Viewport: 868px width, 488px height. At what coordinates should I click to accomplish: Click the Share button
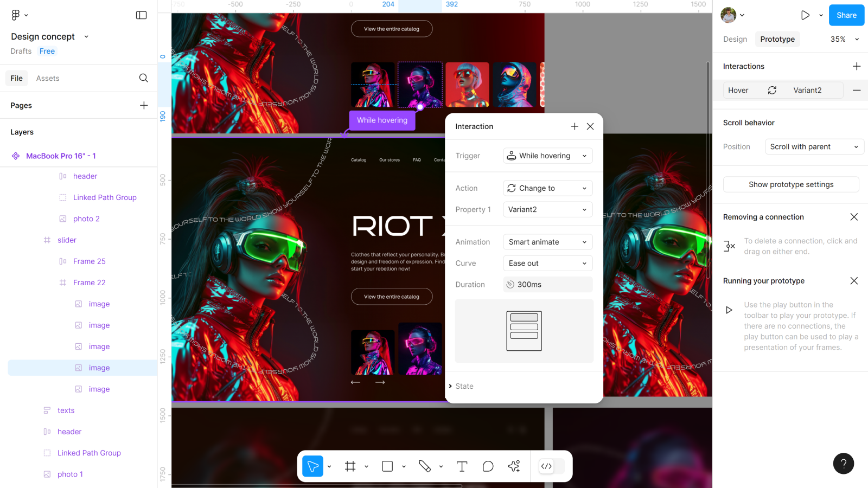[x=846, y=15]
